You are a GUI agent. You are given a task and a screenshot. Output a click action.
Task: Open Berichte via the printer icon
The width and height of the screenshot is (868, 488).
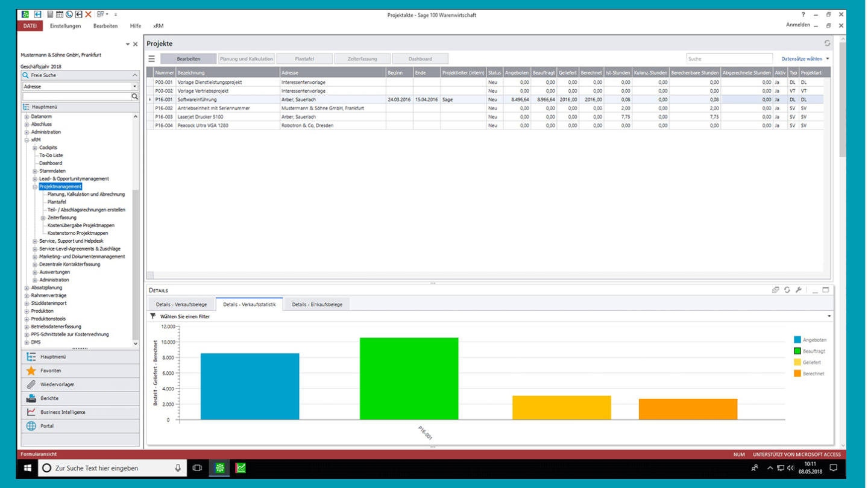tap(33, 398)
